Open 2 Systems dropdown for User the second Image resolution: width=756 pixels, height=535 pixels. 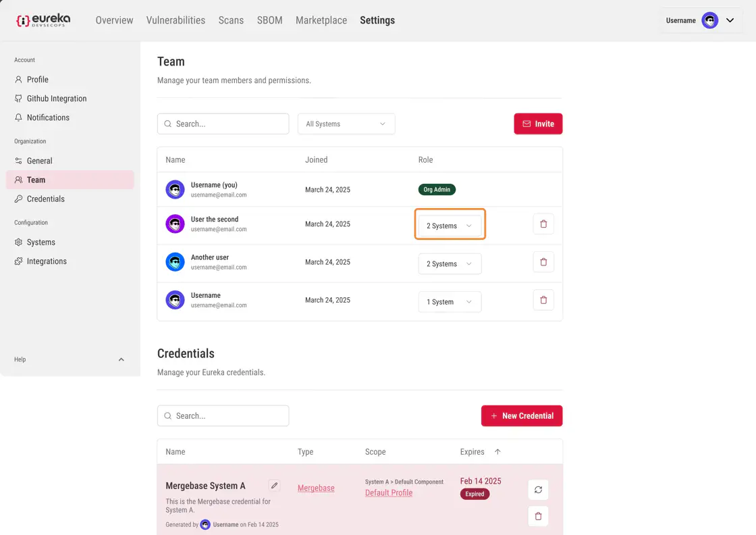pos(450,226)
